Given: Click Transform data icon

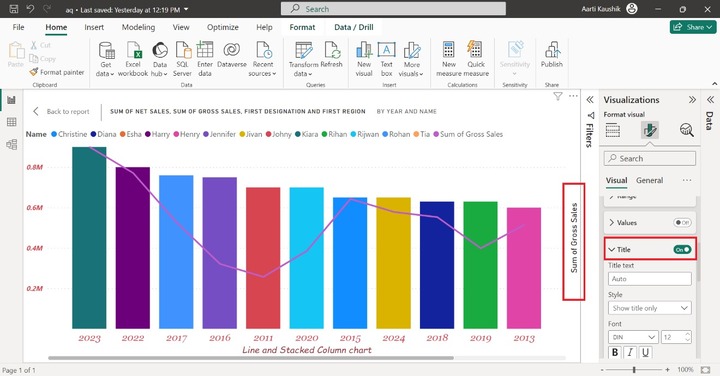Looking at the screenshot, I should click(304, 59).
